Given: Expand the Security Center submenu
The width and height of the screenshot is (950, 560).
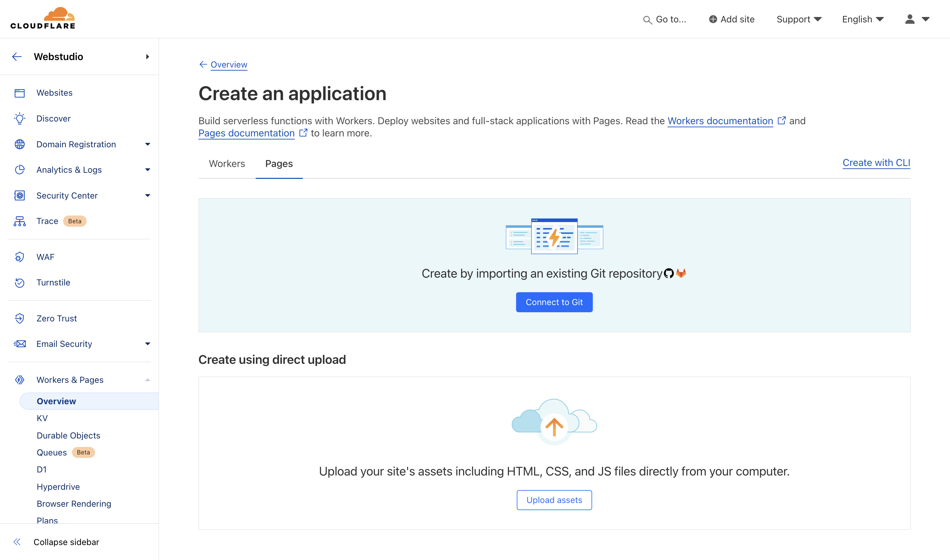Looking at the screenshot, I should coord(148,195).
